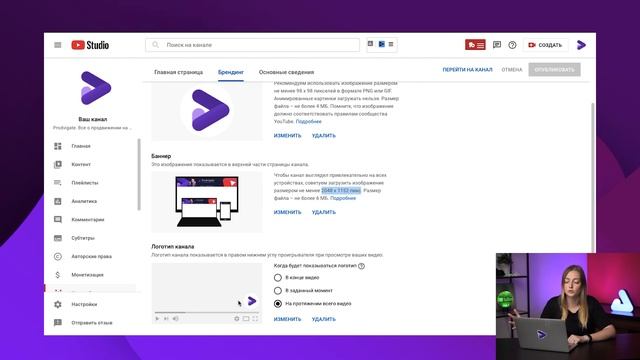This screenshot has width=640, height=360.
Task: Open Субтитры icon in sidebar
Action: click(58, 238)
